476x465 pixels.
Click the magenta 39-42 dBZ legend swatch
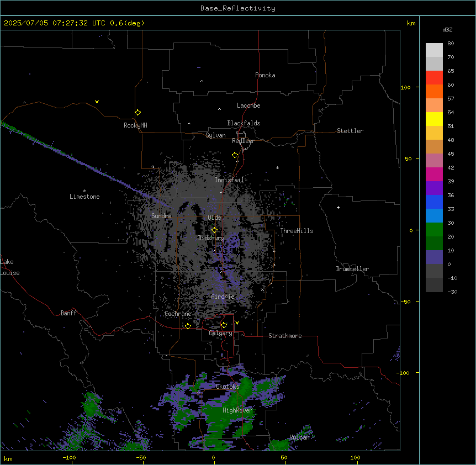pos(434,174)
